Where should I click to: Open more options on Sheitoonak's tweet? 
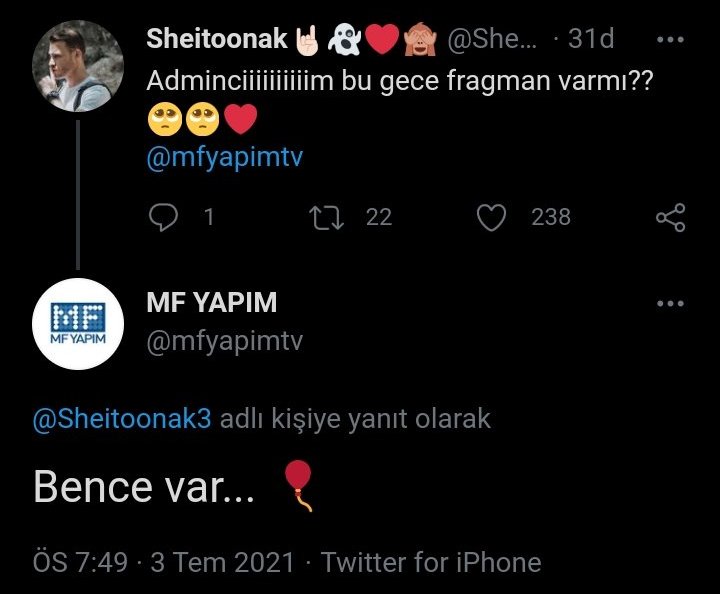click(x=670, y=41)
